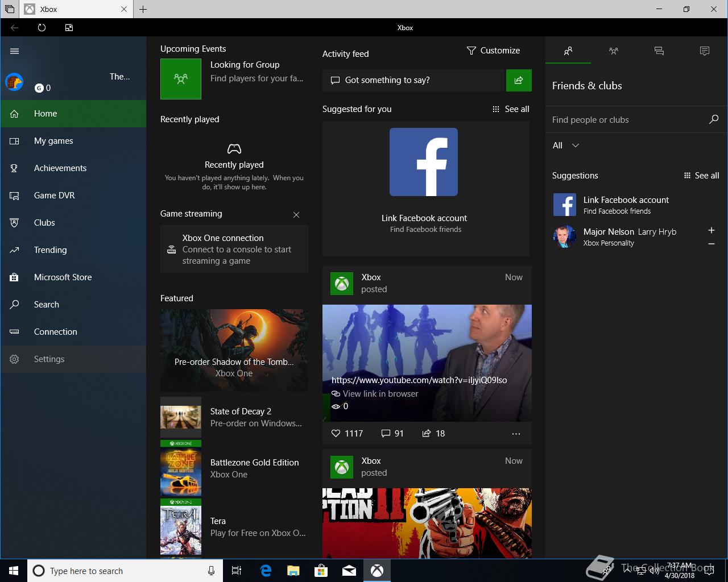The width and height of the screenshot is (728, 582).
Task: Click Windows Start button
Action: coord(14,571)
